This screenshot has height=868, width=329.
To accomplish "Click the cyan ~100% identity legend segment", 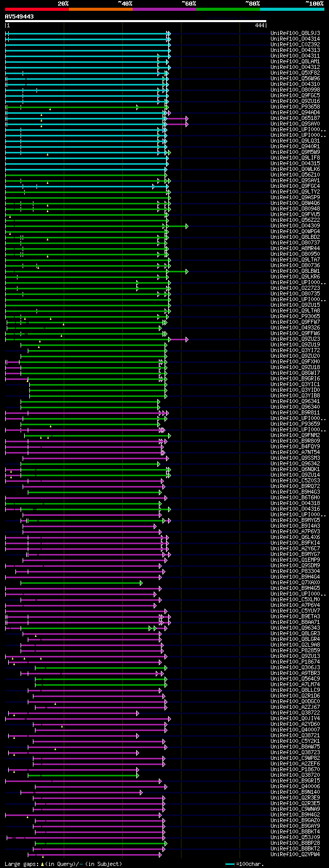I will coord(292,9).
